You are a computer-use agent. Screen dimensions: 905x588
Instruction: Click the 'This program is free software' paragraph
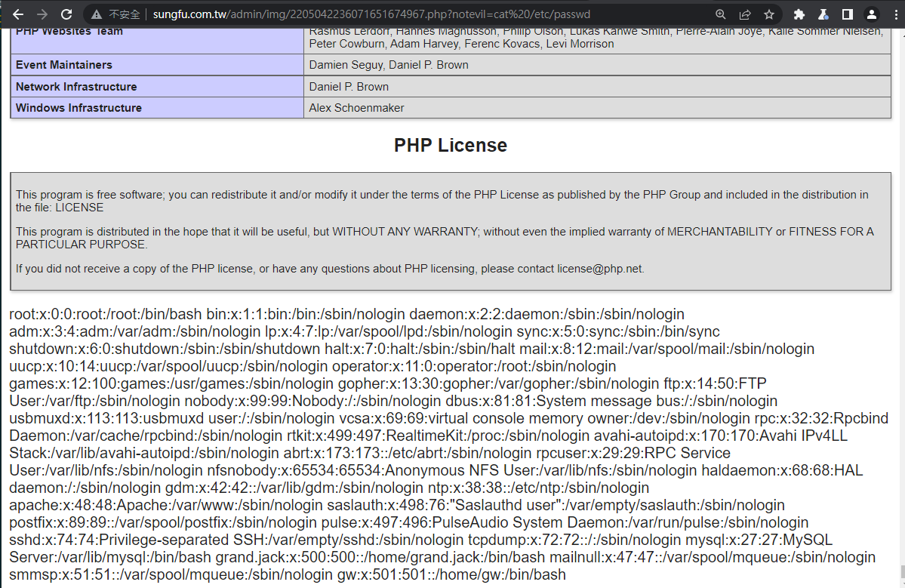[x=442, y=201]
